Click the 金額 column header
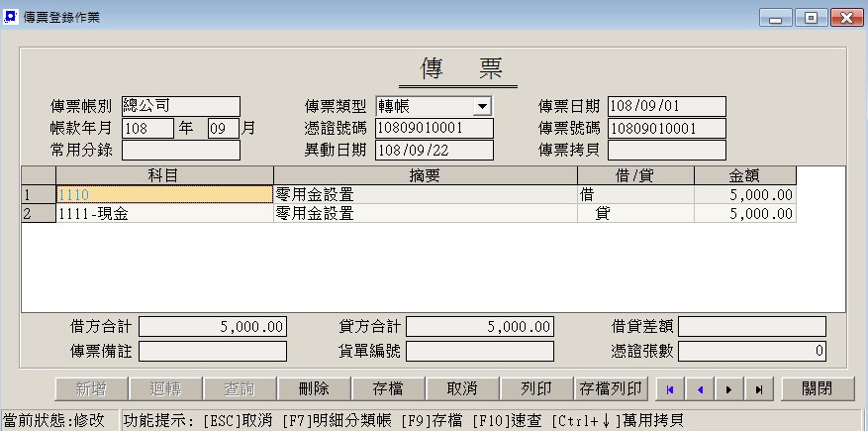This screenshot has height=431, width=868. [745, 175]
